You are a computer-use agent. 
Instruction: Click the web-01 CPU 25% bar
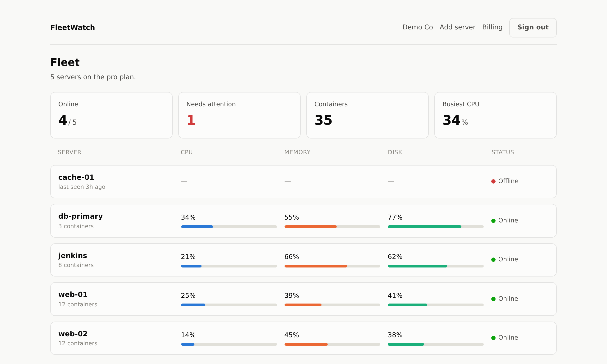tap(229, 305)
